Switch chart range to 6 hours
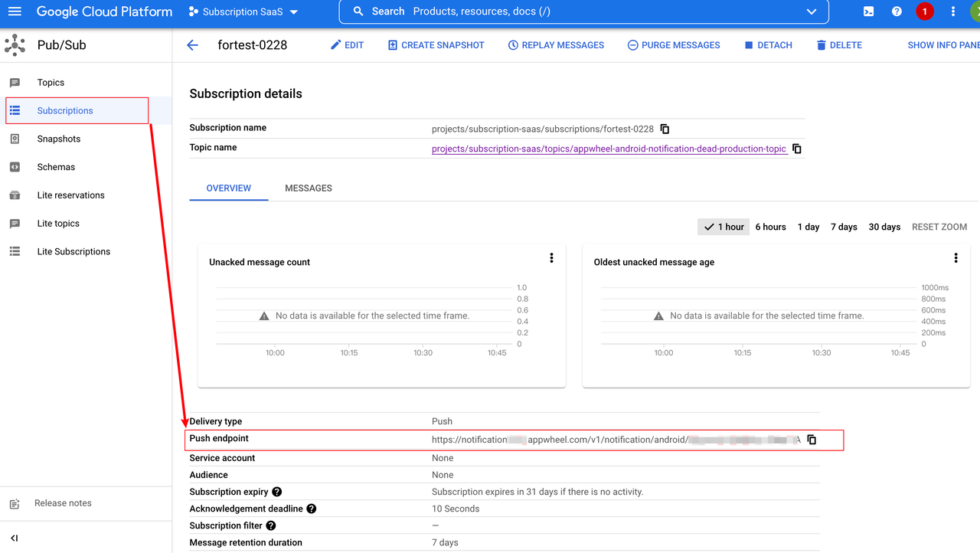Image resolution: width=980 pixels, height=553 pixels. (x=770, y=227)
